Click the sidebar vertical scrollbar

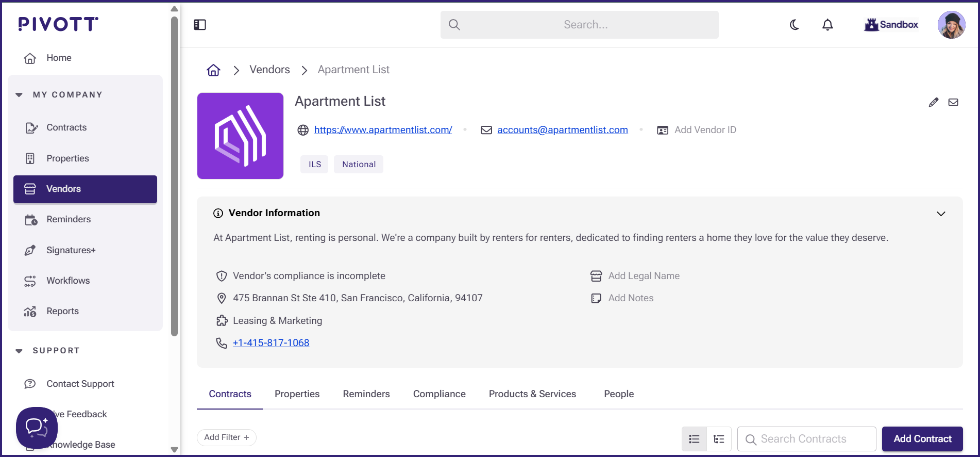click(x=174, y=176)
